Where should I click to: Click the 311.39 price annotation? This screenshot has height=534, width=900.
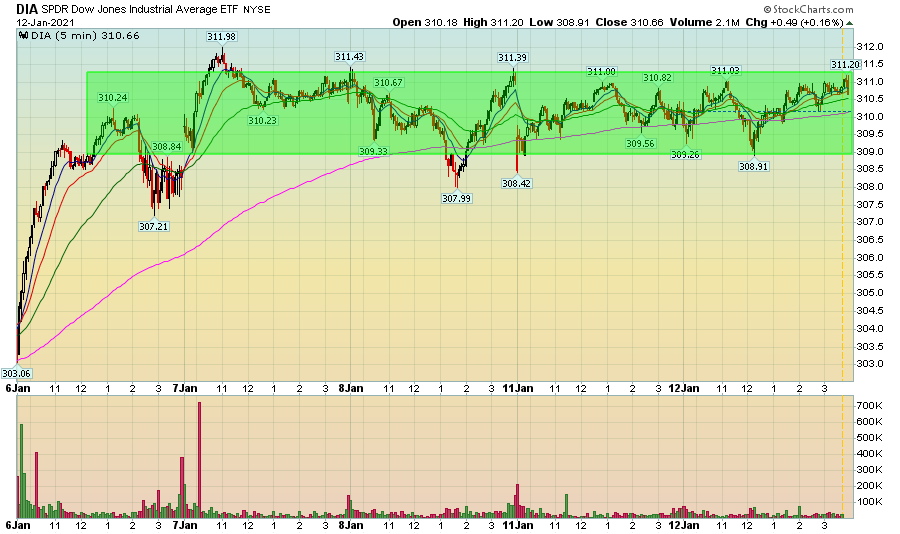pos(513,58)
